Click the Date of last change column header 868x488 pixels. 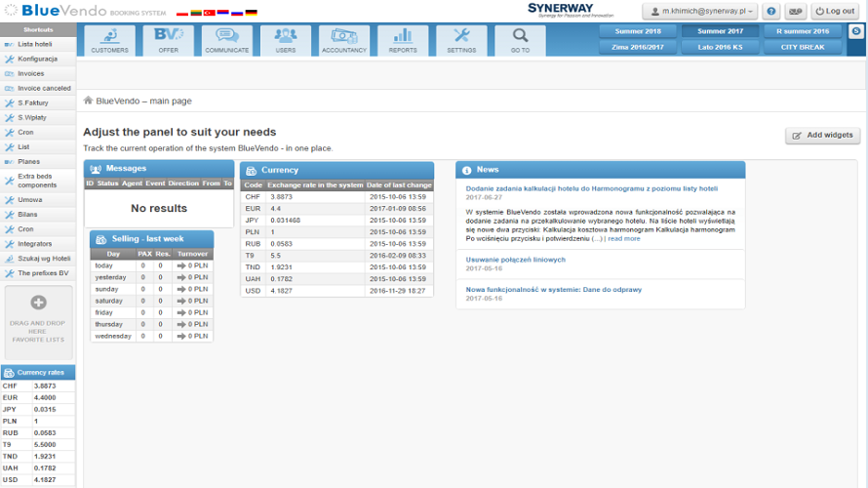tap(399, 185)
